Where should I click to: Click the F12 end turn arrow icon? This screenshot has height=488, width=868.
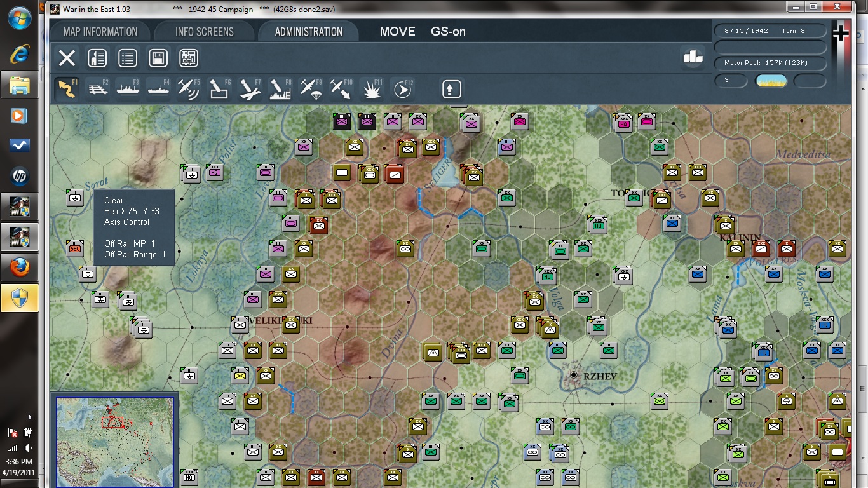click(402, 89)
